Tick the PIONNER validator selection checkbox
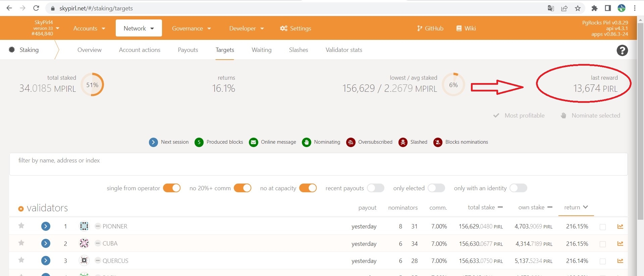Image resolution: width=644 pixels, height=276 pixels. click(x=603, y=227)
